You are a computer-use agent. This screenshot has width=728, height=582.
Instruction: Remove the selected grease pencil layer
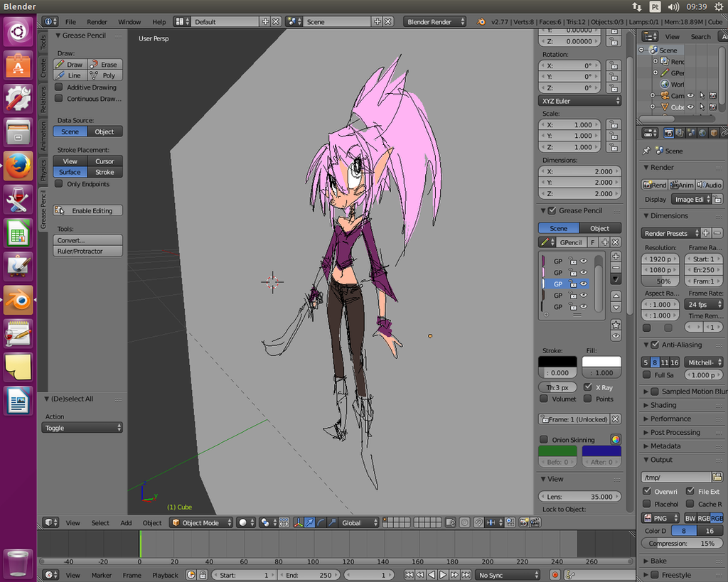pos(616,267)
